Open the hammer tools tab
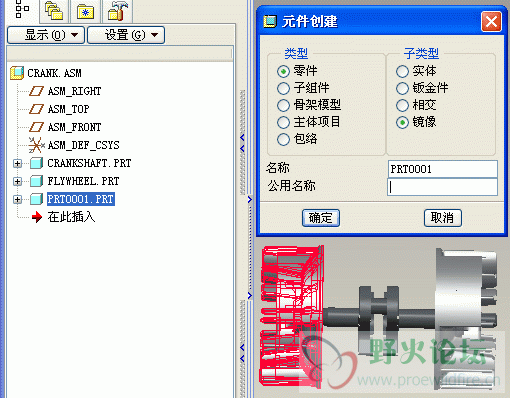This screenshot has width=510, height=398. tap(118, 10)
